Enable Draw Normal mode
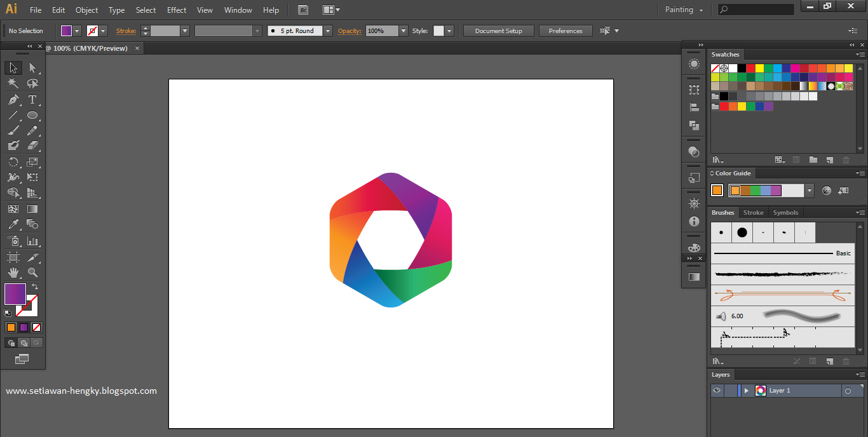Viewport: 868px width, 437px height. (11, 343)
